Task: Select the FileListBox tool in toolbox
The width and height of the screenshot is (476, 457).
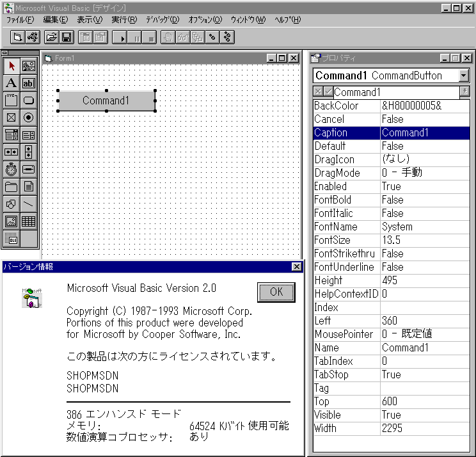Action: (29, 187)
